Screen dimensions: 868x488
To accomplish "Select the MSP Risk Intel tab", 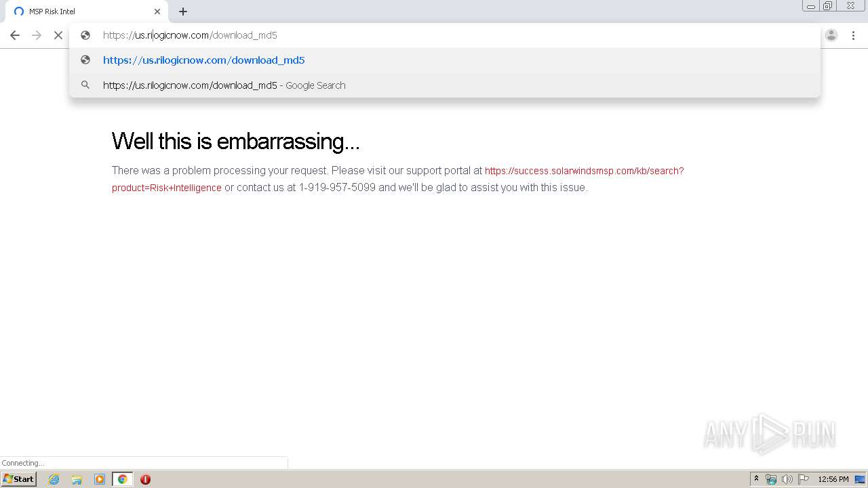I will [87, 12].
